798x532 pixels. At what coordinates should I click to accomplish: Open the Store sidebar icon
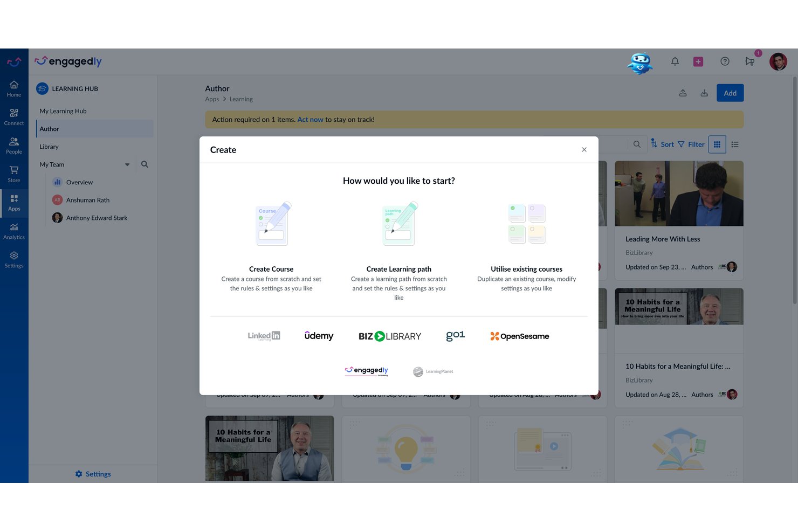pos(14,174)
